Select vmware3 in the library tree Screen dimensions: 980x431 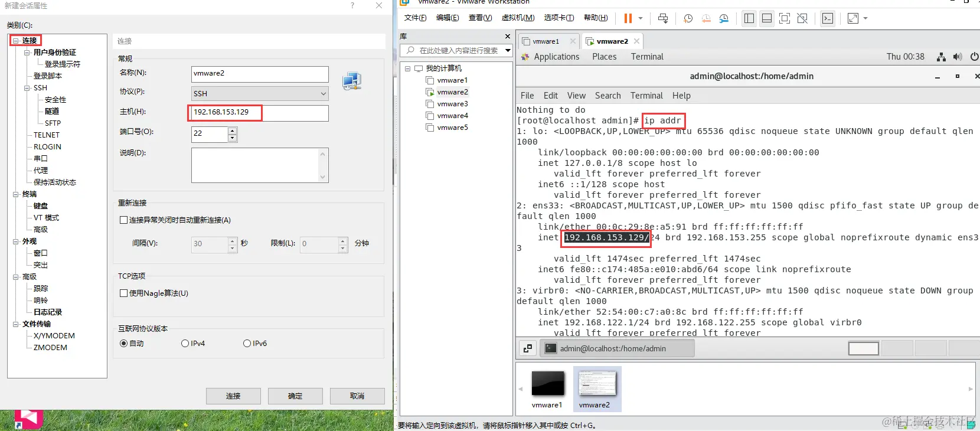coord(452,104)
